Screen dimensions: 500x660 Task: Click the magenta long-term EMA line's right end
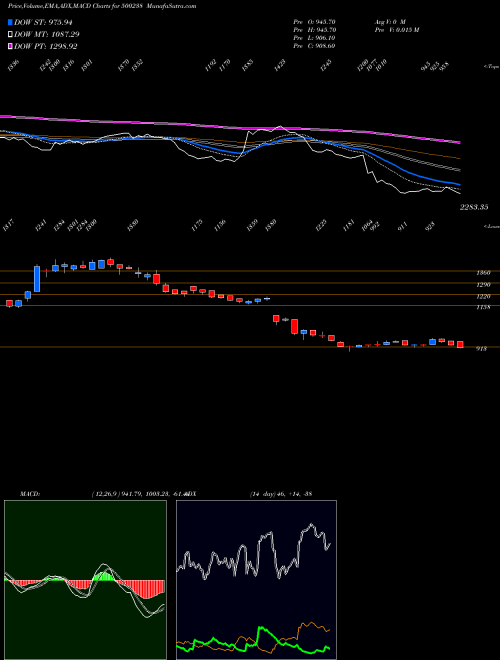458,142
